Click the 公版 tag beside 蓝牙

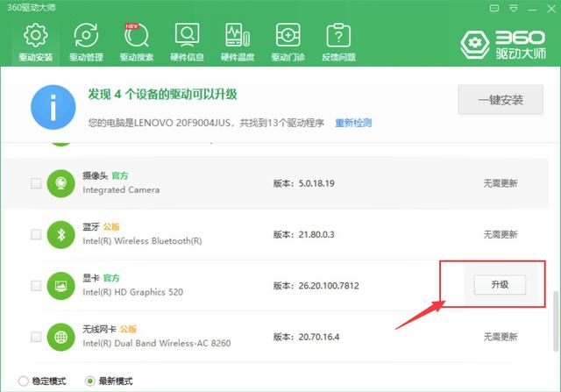(111, 227)
